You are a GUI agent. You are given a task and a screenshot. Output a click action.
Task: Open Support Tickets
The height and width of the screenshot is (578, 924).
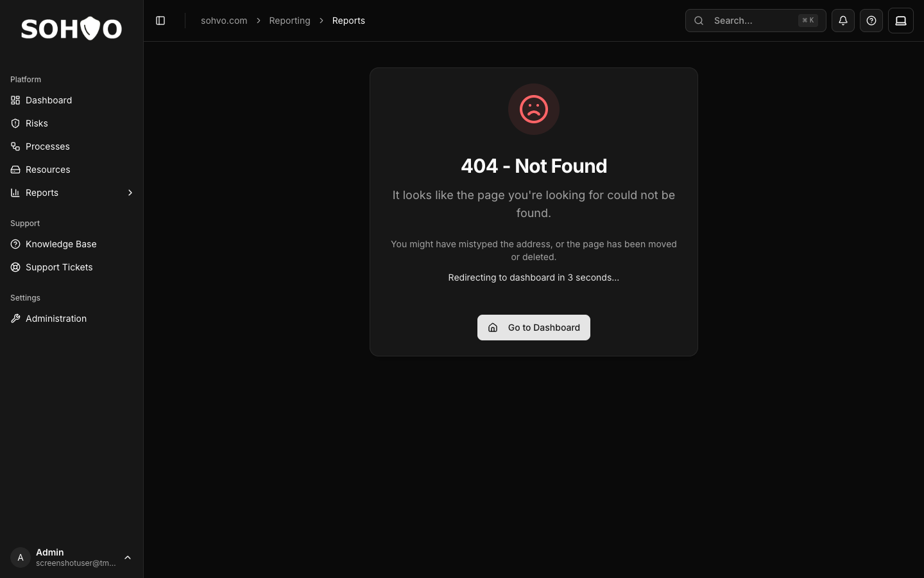coord(71,267)
